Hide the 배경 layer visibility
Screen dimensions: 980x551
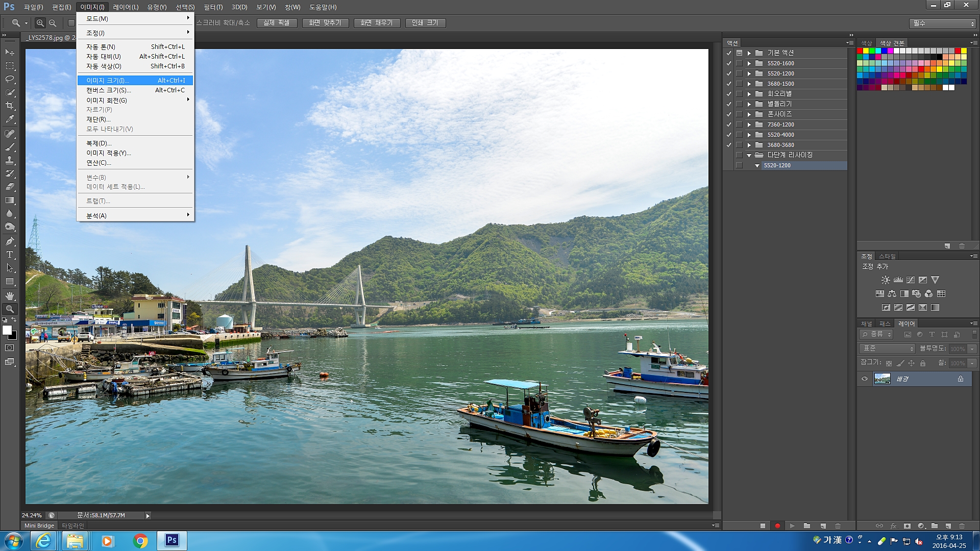[865, 379]
